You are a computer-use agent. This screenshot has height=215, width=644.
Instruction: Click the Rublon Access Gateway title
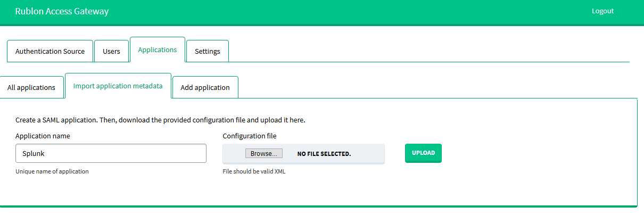62,11
